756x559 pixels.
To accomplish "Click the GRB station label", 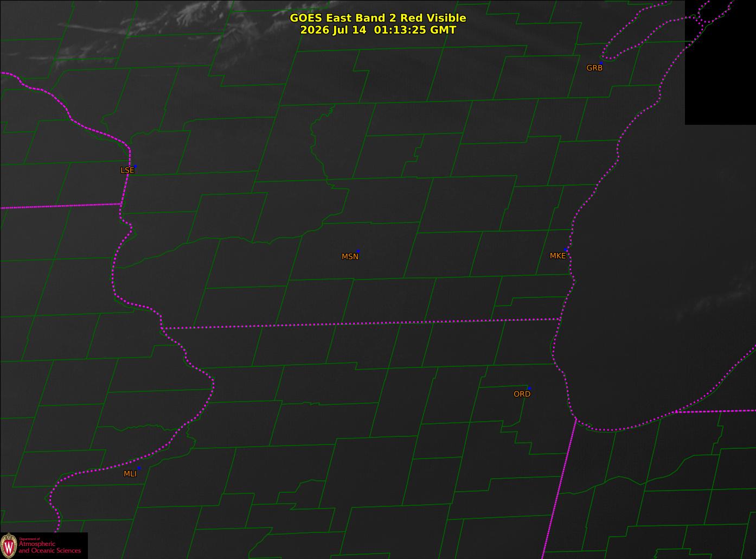I will coord(594,68).
